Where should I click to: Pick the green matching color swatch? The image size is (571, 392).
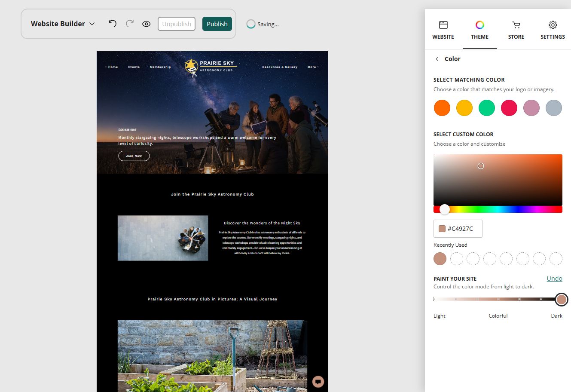click(x=487, y=108)
